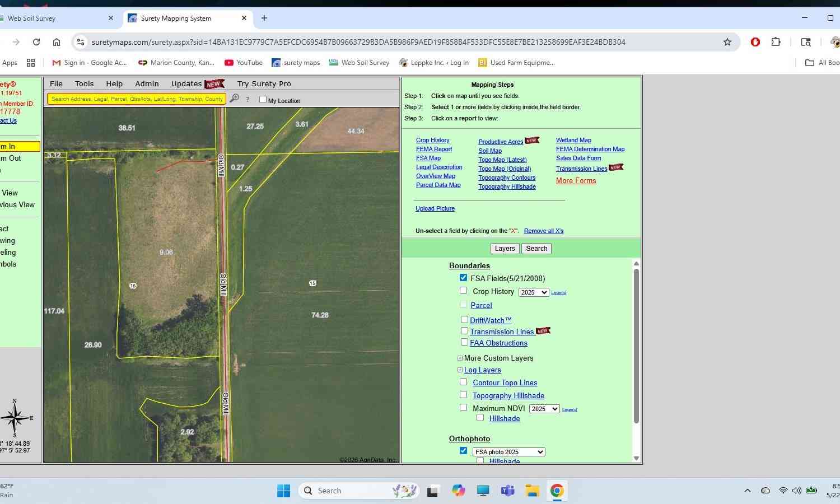This screenshot has width=840, height=504.
Task: Open the Topography Contours link
Action: (507, 178)
